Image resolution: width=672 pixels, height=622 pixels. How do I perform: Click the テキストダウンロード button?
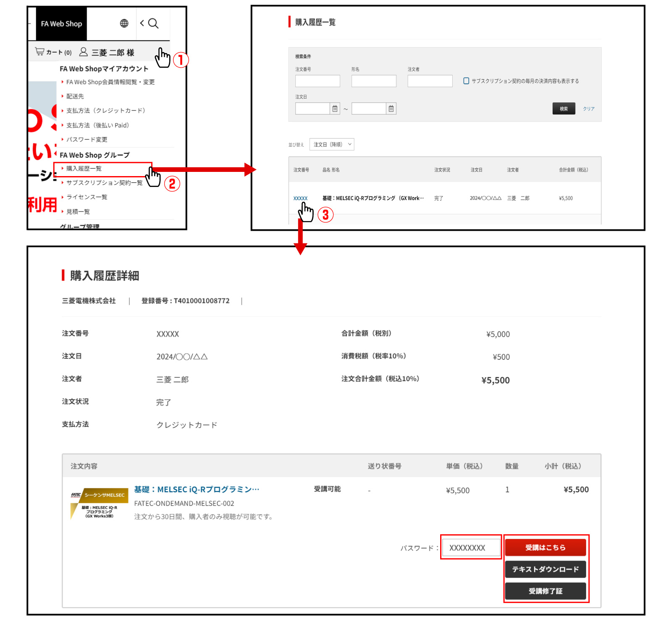click(x=545, y=569)
